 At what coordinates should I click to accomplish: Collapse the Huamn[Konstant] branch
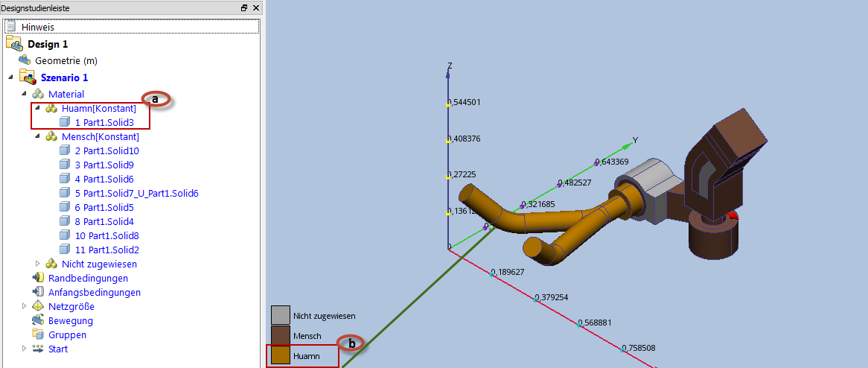click(x=38, y=108)
